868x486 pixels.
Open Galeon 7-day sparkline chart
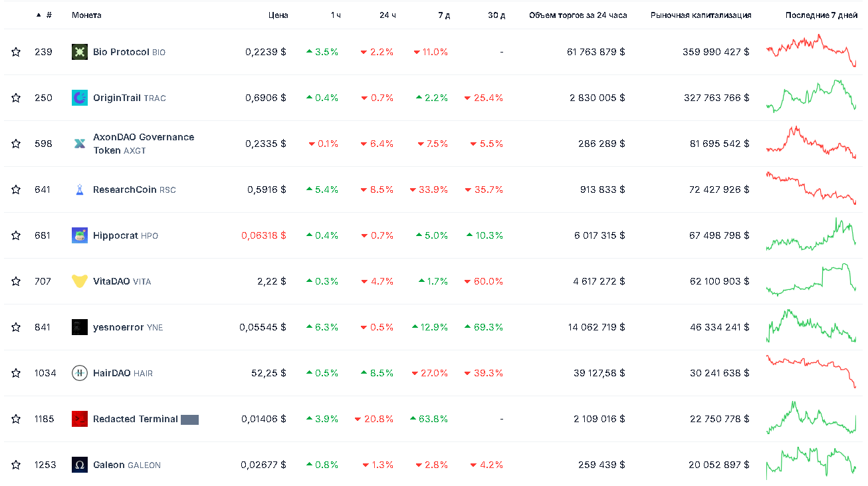click(x=812, y=463)
